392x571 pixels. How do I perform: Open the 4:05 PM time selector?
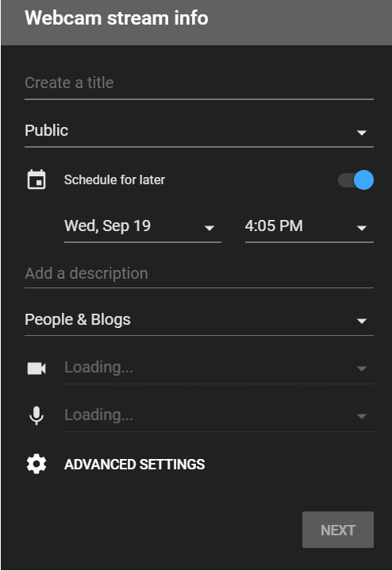pyautogui.click(x=309, y=226)
